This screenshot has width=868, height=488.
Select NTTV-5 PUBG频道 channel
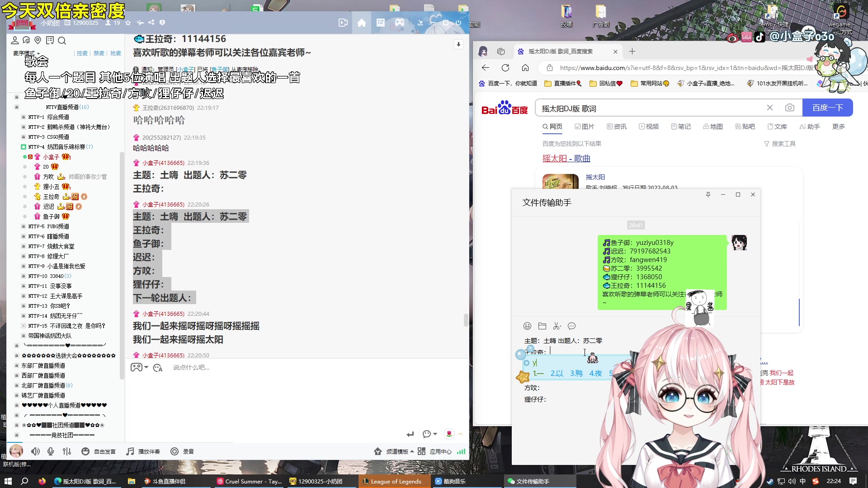(x=48, y=226)
